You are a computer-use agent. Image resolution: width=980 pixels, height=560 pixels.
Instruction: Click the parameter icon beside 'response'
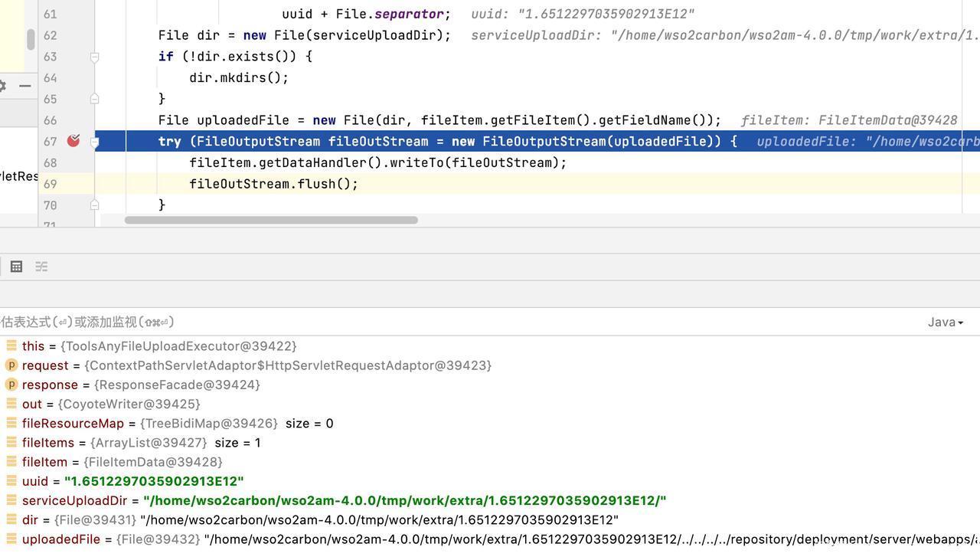pos(11,385)
